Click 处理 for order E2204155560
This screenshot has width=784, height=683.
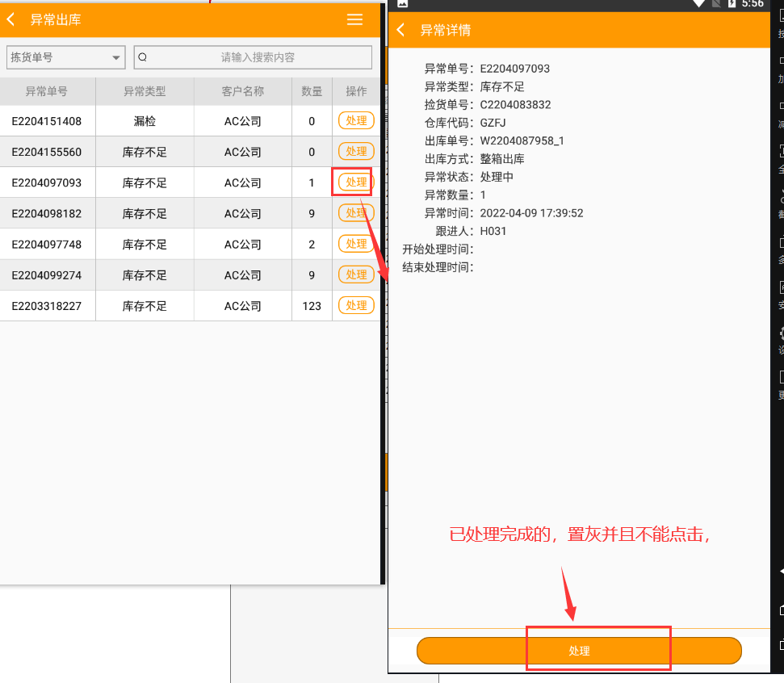356,152
